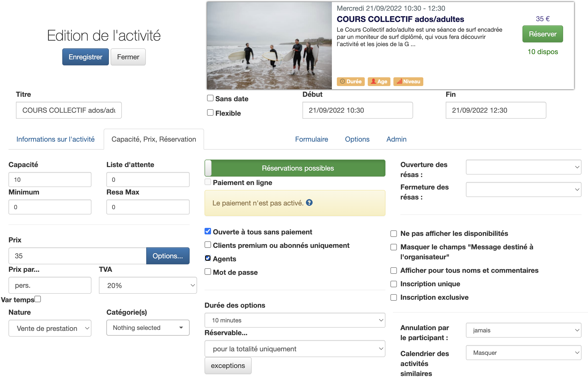Screen dimensions: 588x380
Task: Click the green Réserver button
Action: [x=543, y=34]
